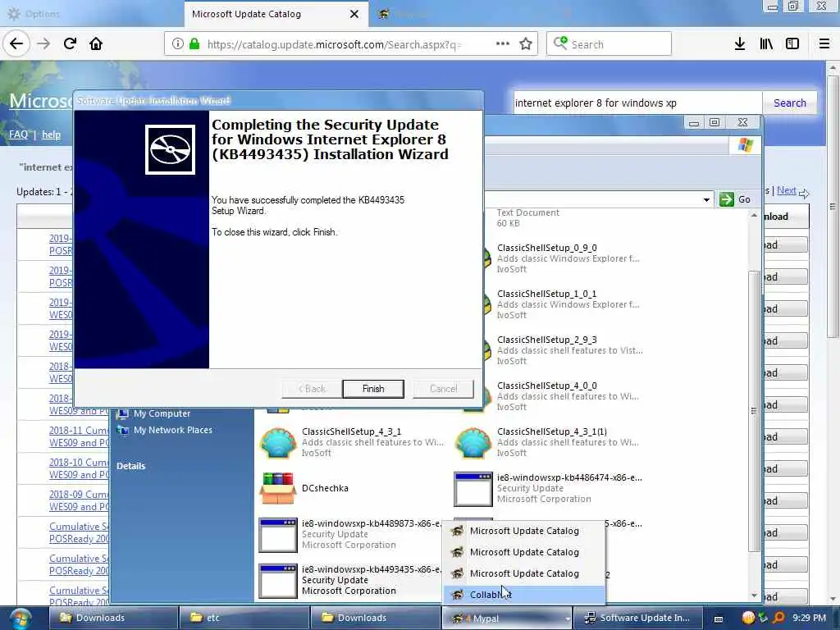
Task: Click the browser page vertical scrollbar
Action: click(x=832, y=207)
